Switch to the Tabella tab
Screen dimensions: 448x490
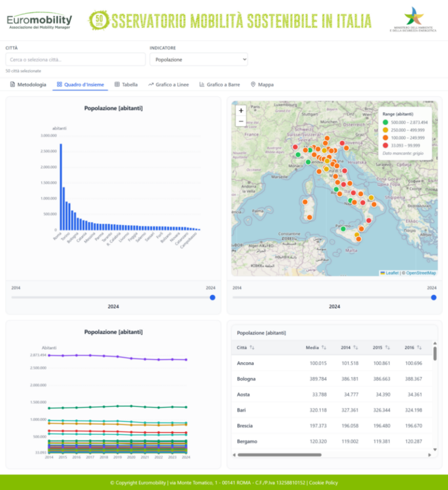126,85
